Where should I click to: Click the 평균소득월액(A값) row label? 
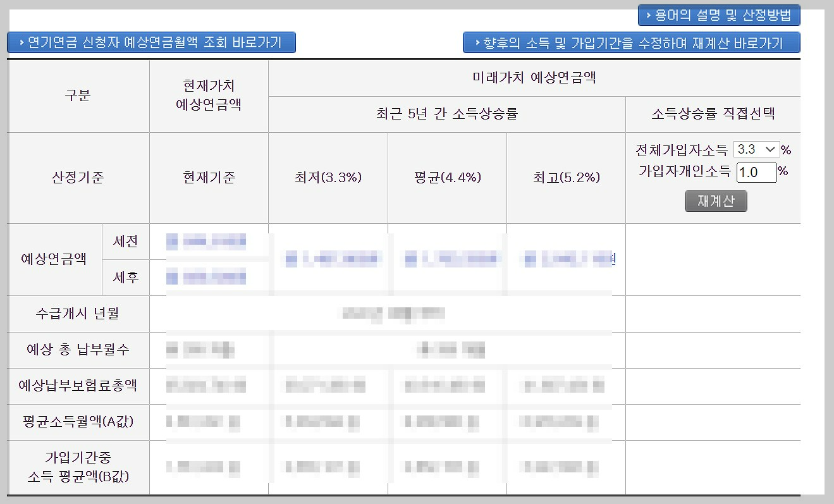78,422
